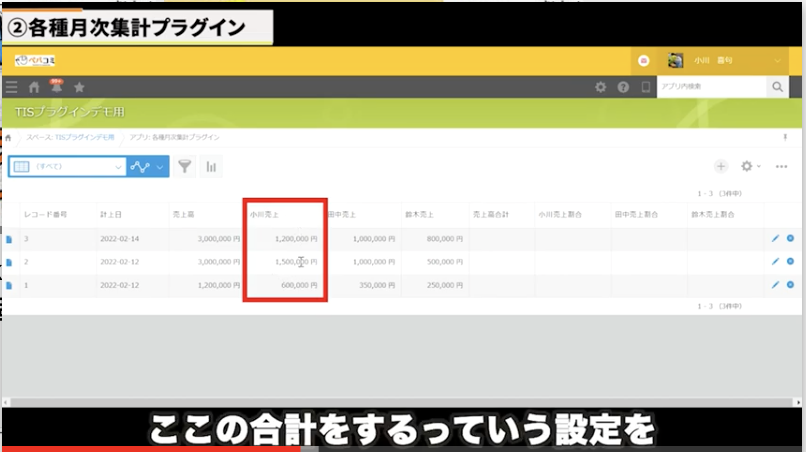This screenshot has height=452, width=806.
Task: Open details of record 2 document icon
Action: [x=10, y=262]
